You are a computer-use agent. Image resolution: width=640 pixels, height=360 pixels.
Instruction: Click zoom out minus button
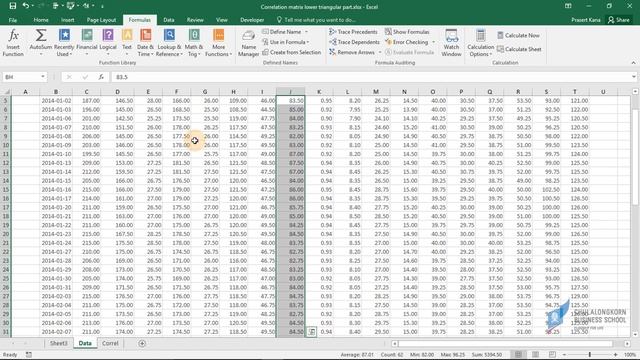pos(564,354)
